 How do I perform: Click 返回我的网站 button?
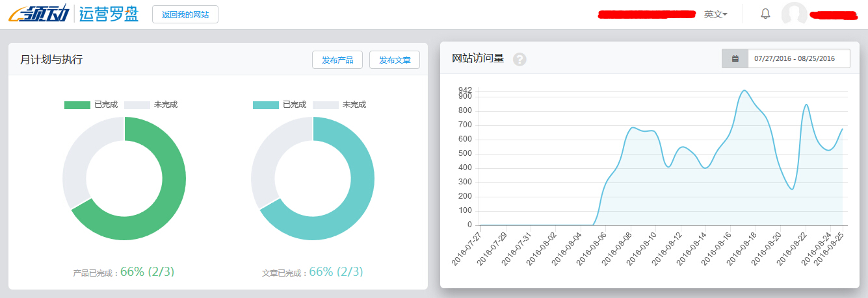coord(185,14)
